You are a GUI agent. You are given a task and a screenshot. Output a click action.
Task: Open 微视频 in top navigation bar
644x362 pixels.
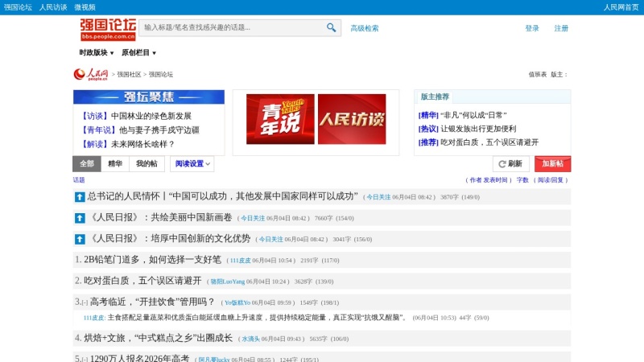[x=85, y=7]
